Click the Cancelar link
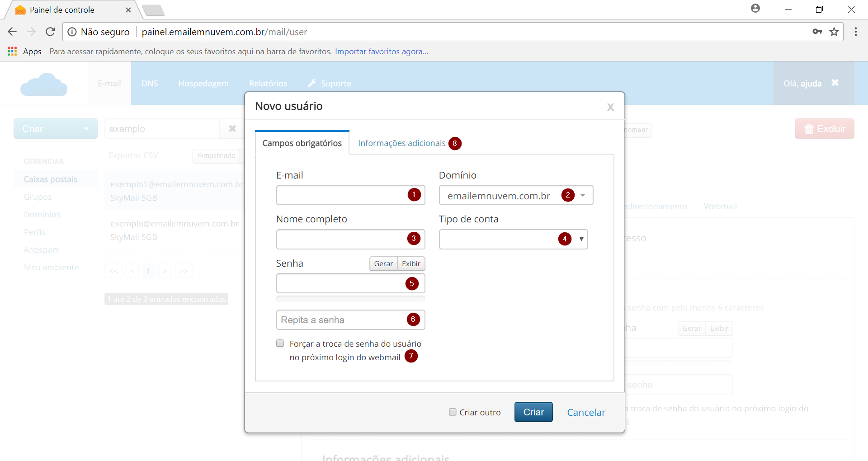The image size is (868, 461). (586, 412)
